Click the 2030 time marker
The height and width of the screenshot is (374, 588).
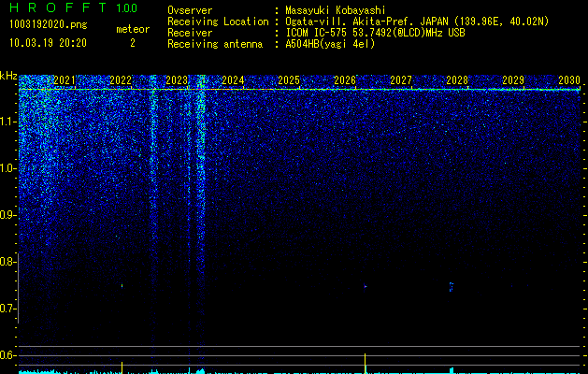(569, 79)
